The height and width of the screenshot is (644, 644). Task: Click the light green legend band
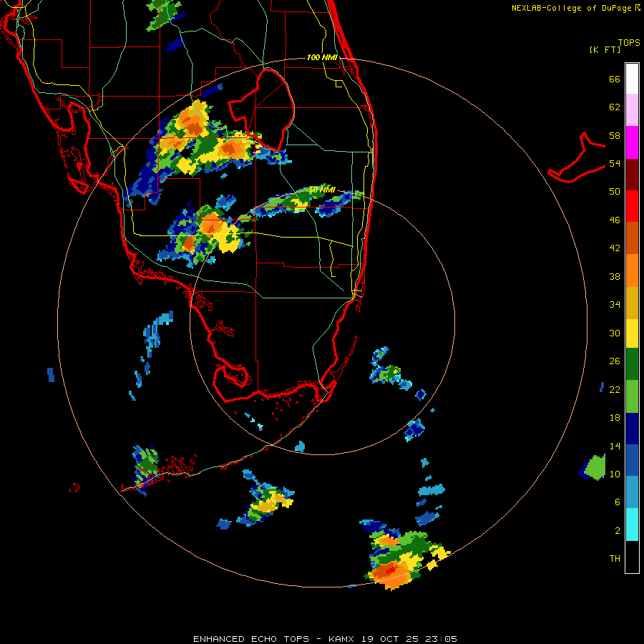(632, 396)
